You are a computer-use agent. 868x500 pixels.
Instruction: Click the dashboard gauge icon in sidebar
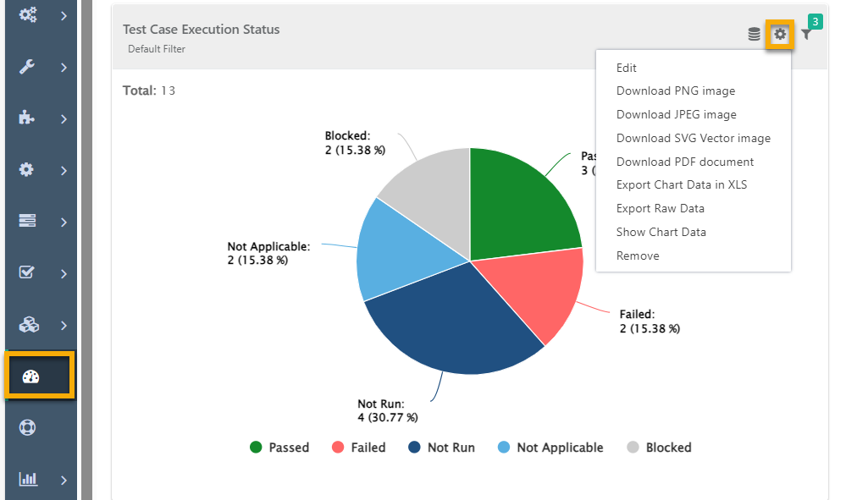(x=30, y=376)
